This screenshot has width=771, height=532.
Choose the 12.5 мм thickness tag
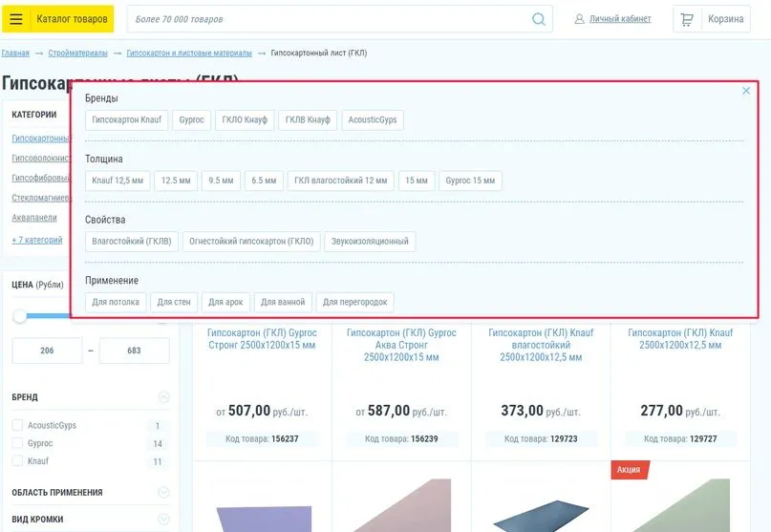(176, 181)
